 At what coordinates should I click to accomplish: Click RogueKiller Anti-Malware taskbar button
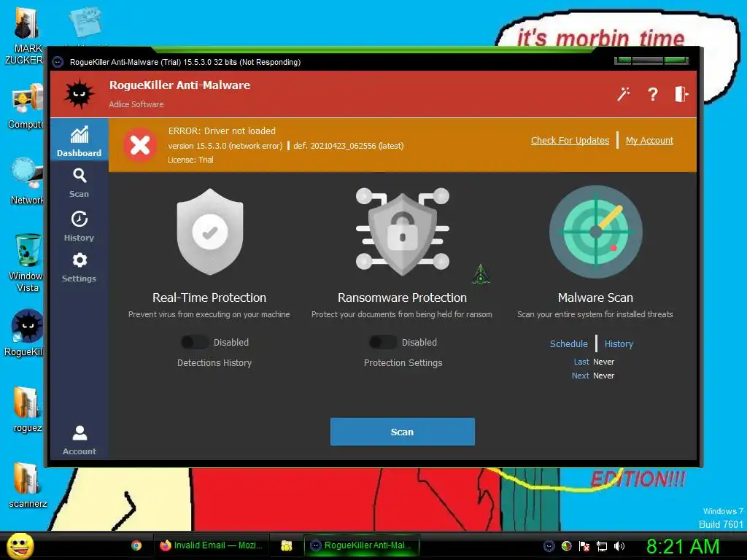[x=362, y=545]
